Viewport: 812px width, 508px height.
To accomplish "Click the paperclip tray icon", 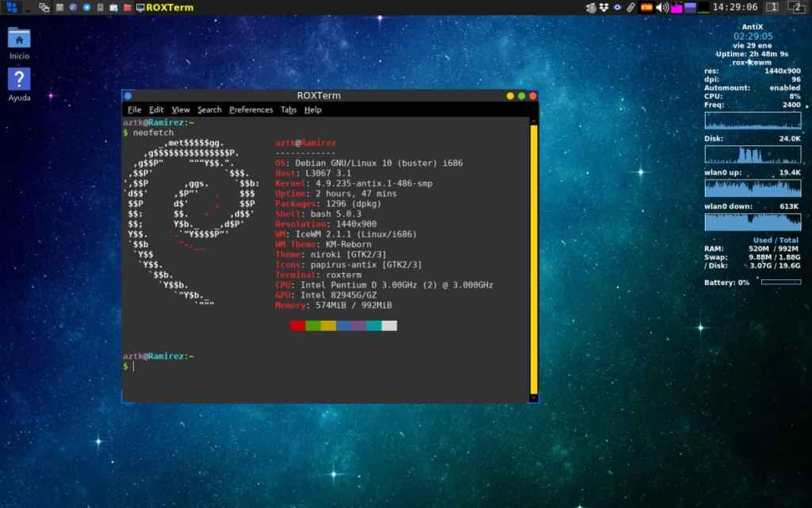I will click(631, 7).
